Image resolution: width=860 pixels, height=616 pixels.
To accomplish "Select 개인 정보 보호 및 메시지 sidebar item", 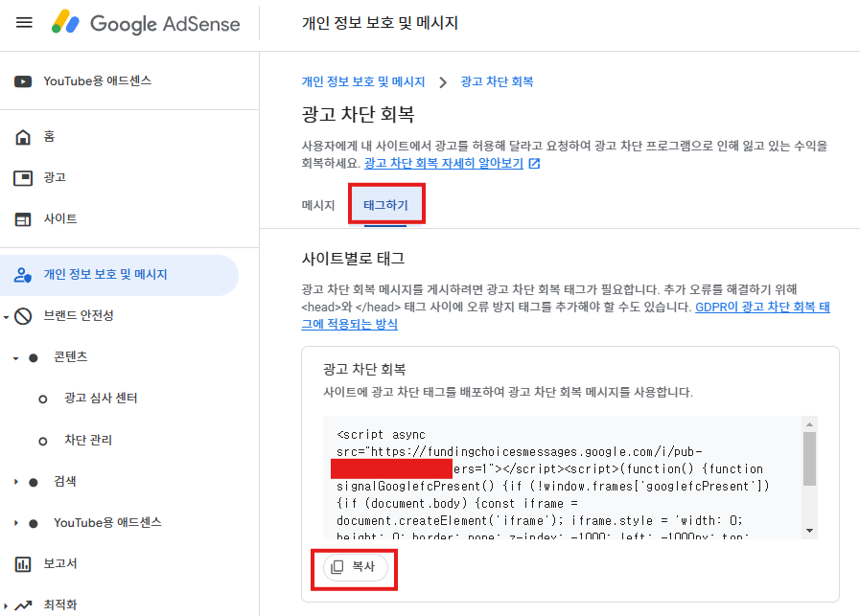I will pos(120,275).
